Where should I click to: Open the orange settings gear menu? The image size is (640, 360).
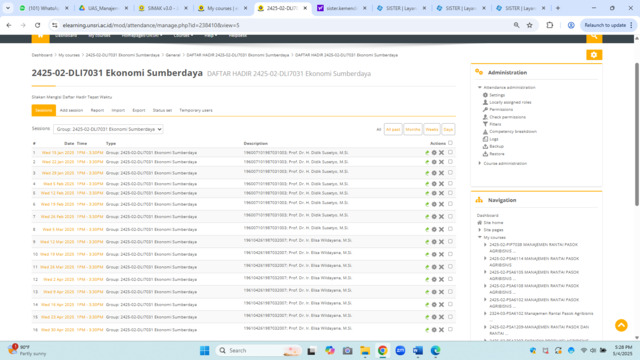(x=594, y=55)
